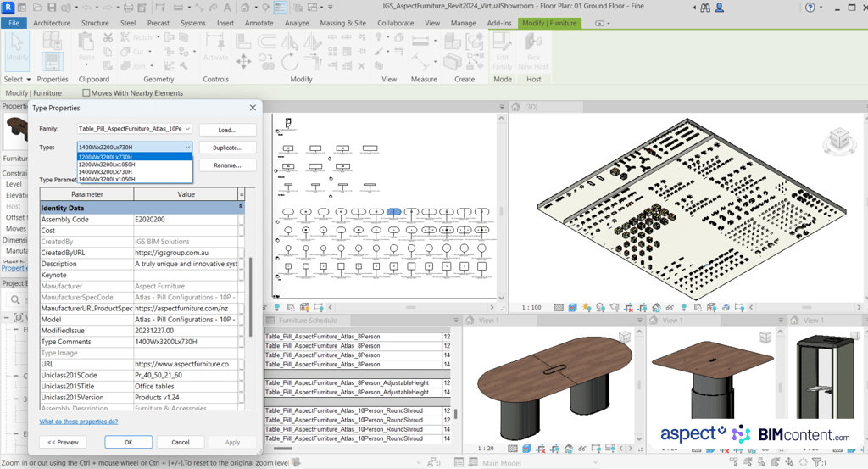Image resolution: width=868 pixels, height=469 pixels.
Task: Open the Help dropdown arrow in title bar
Action: [821, 8]
